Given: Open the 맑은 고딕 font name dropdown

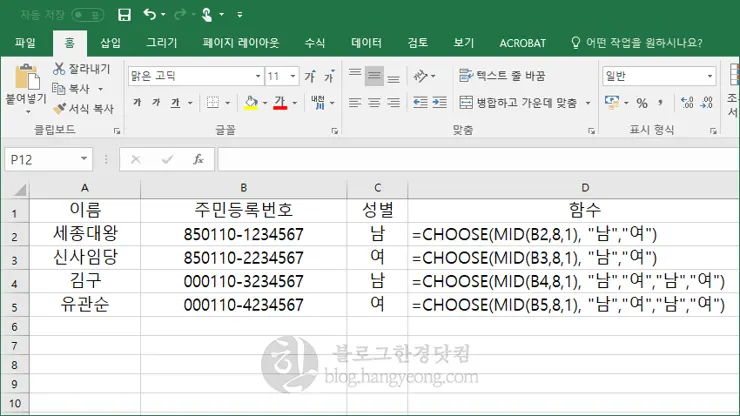Looking at the screenshot, I should 258,76.
